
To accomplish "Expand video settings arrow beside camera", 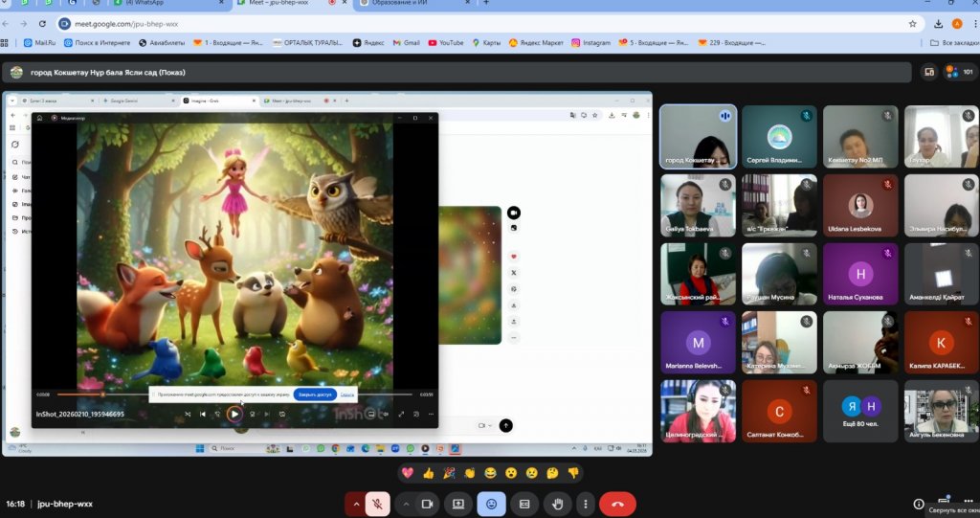I will click(406, 504).
